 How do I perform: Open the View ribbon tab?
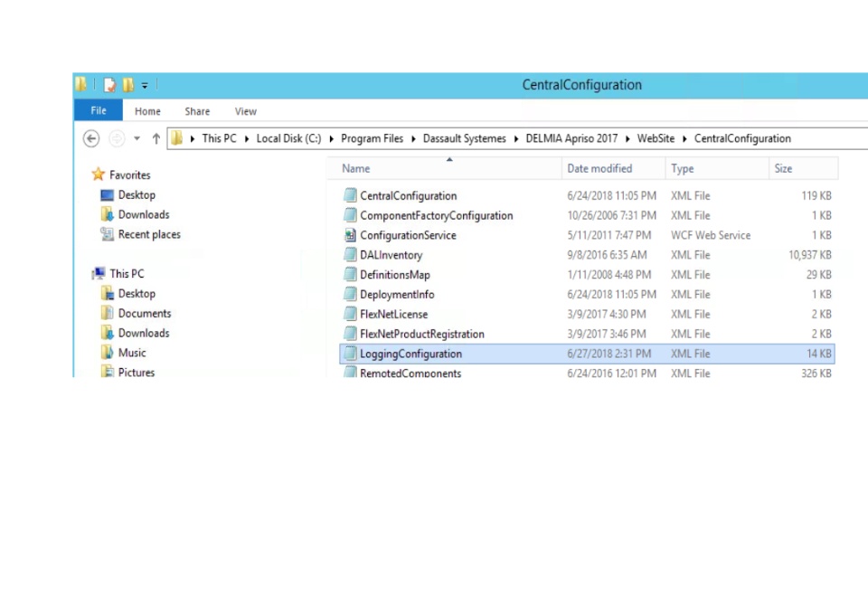pyautogui.click(x=245, y=111)
